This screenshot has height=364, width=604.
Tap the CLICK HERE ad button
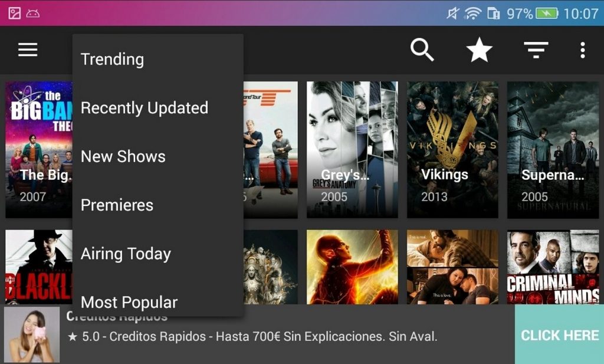(559, 335)
